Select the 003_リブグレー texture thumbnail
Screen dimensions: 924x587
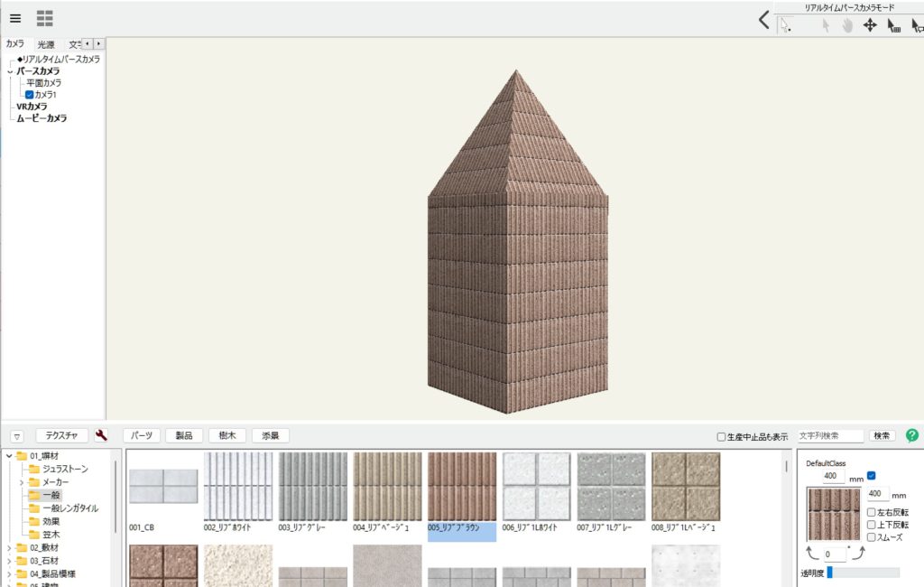click(312, 487)
